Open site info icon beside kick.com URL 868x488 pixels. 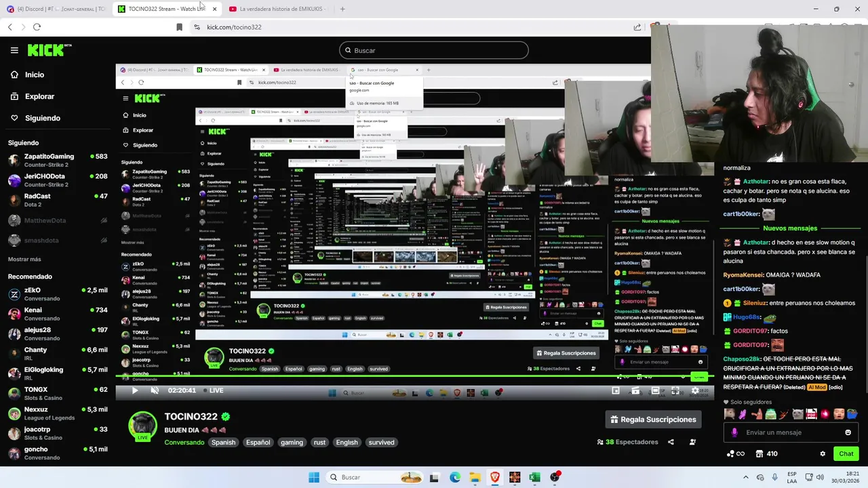click(x=197, y=27)
